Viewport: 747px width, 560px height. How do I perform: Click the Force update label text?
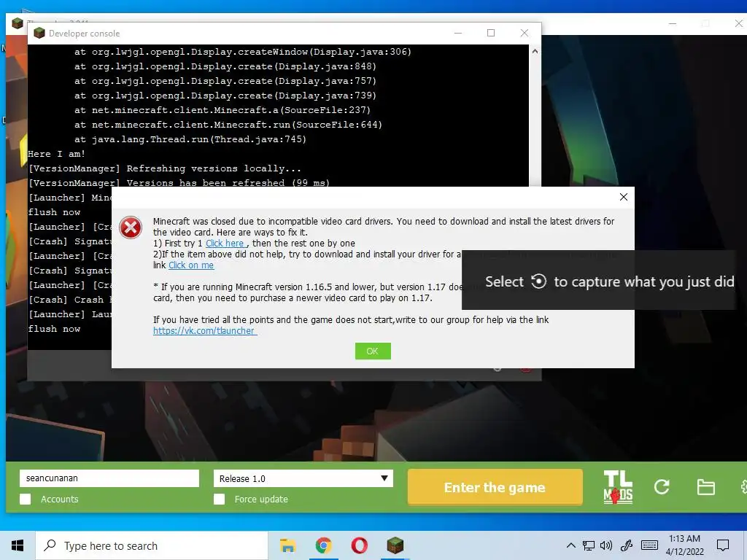click(261, 499)
